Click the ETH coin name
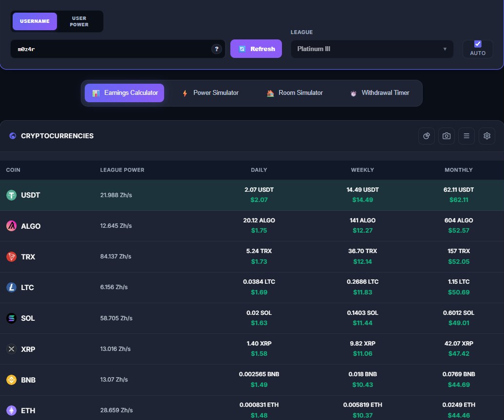 (x=28, y=410)
